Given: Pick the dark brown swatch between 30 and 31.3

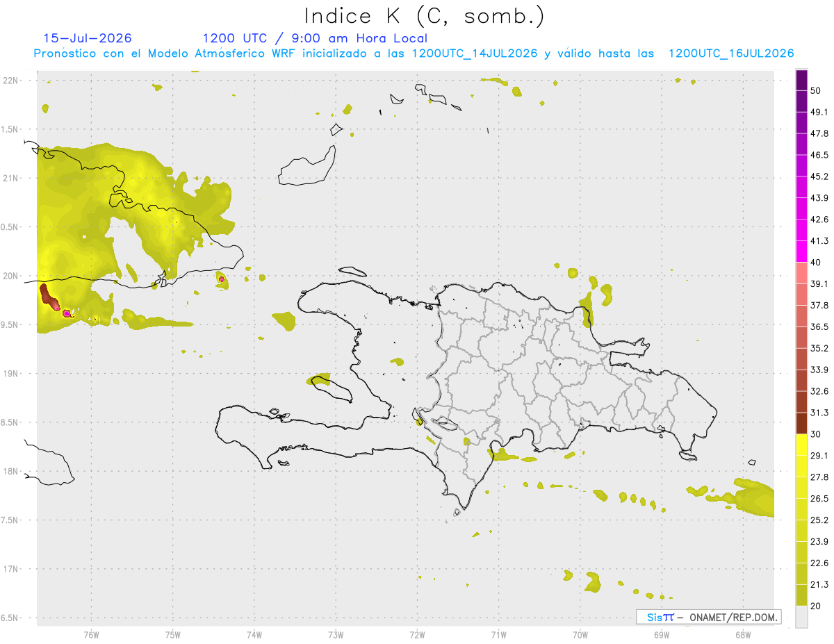Looking at the screenshot, I should (802, 423).
